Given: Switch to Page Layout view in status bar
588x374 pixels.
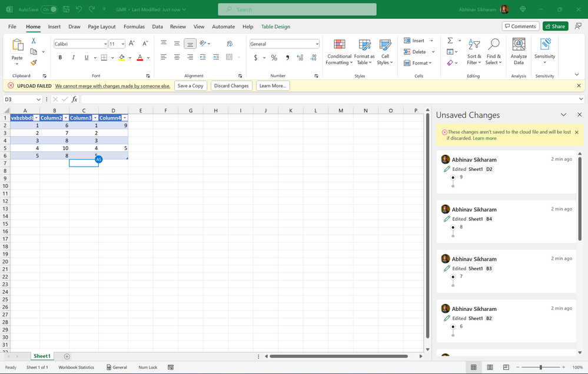Looking at the screenshot, I should pos(490,368).
